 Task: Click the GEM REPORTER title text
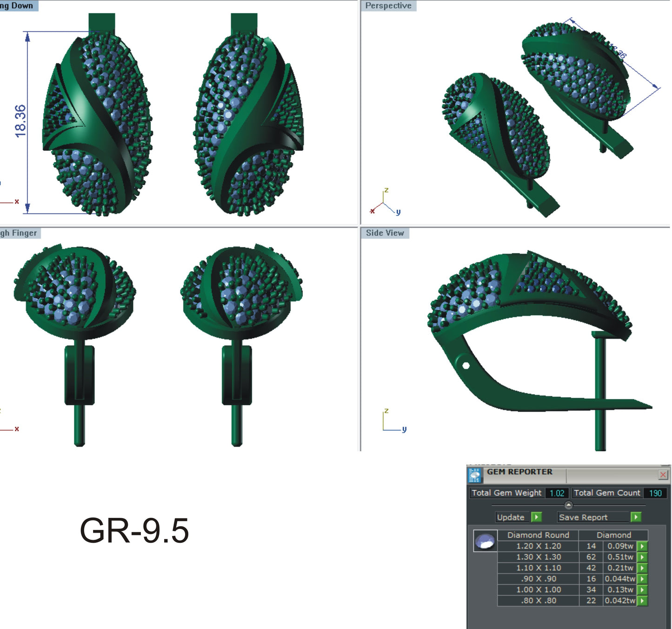519,472
